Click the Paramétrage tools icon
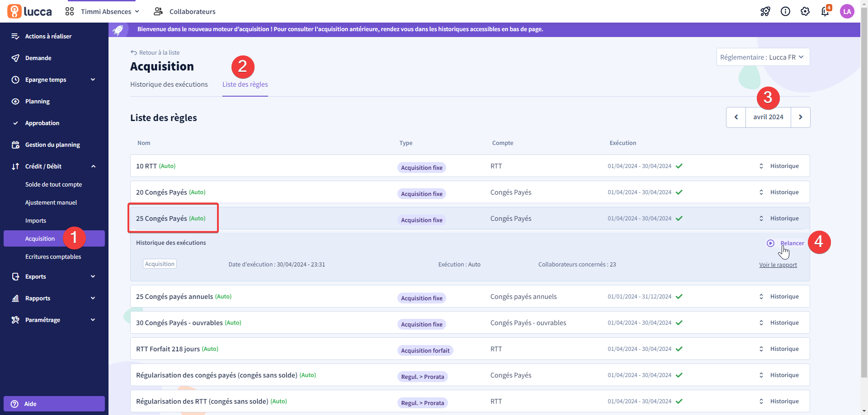This screenshot has height=415, width=868. tap(15, 320)
